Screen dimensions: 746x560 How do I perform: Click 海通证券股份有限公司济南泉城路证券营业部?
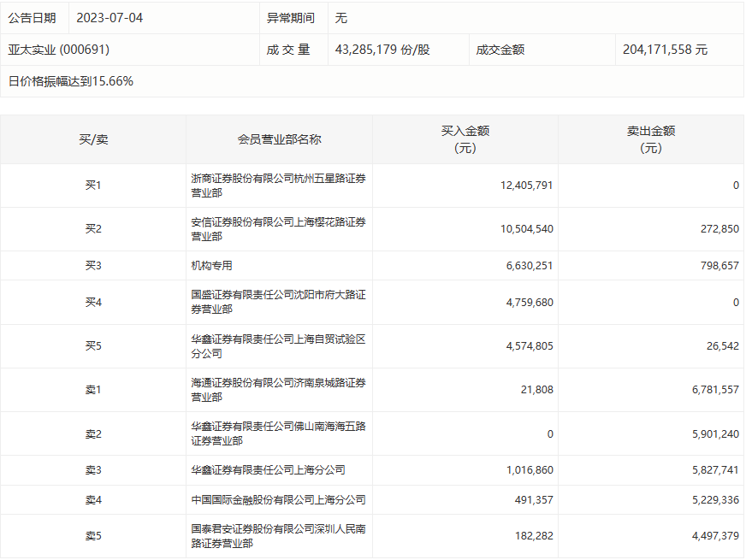tap(278, 390)
